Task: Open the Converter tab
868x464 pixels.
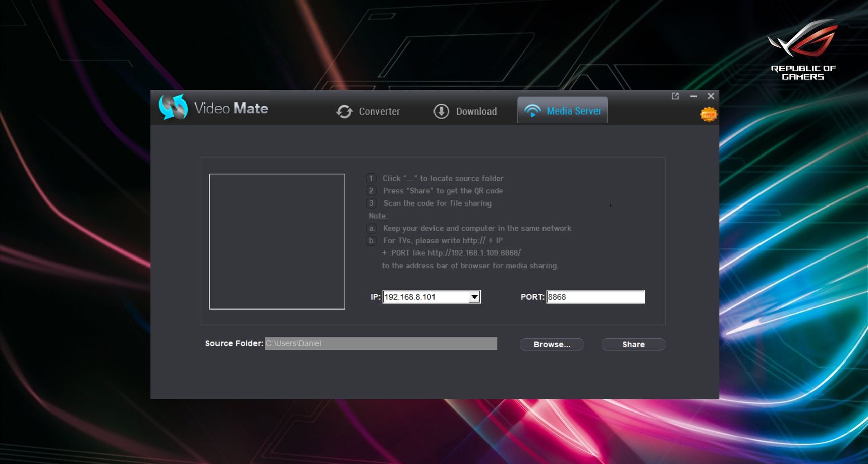Action: (368, 111)
